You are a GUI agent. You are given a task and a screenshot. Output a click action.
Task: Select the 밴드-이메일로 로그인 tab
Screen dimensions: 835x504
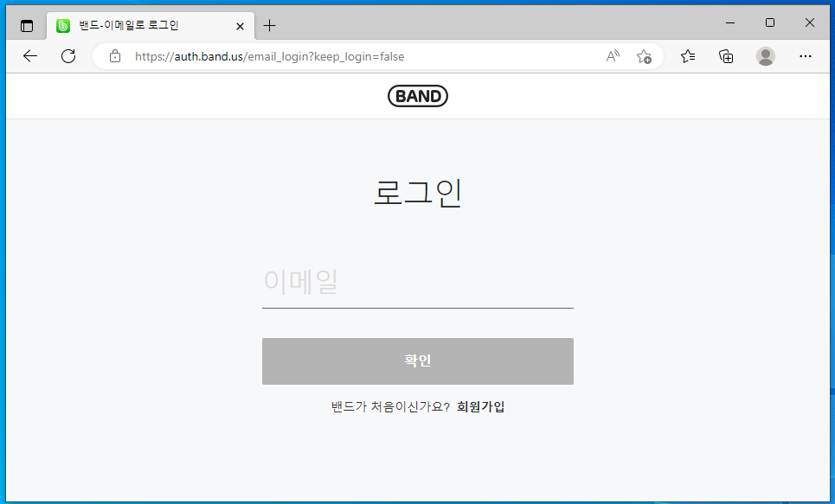[151, 26]
